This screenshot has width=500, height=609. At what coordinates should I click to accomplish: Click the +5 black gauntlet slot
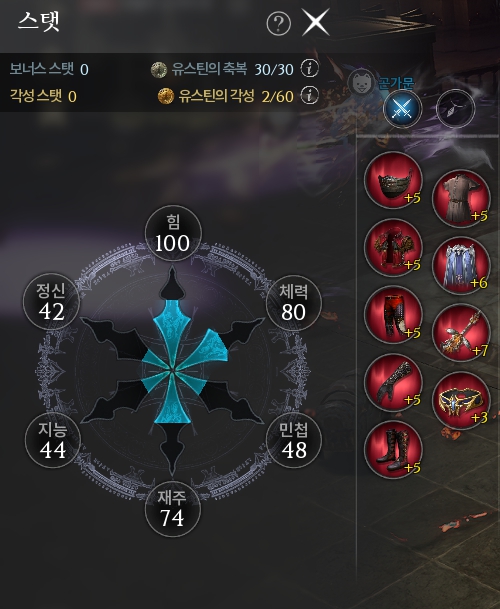pos(394,383)
